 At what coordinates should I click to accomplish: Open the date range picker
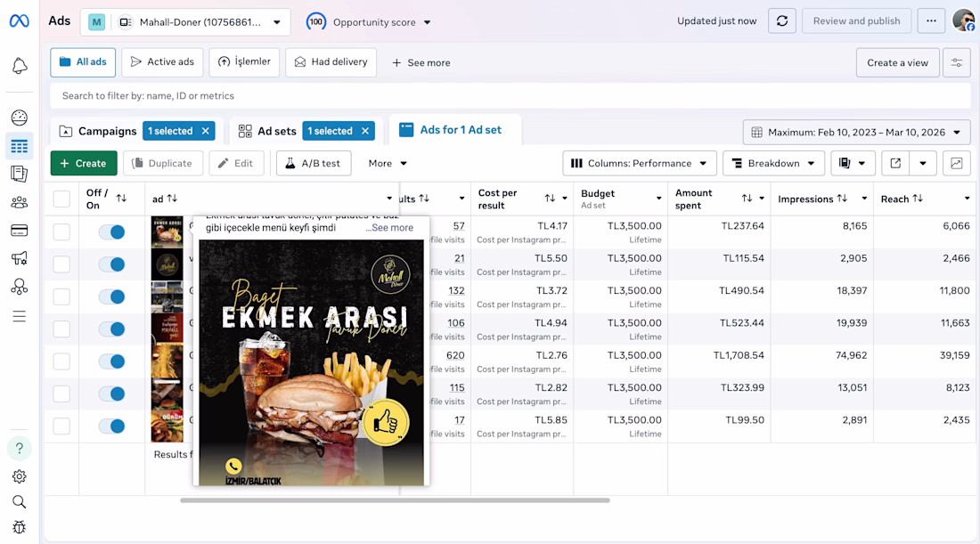pos(856,133)
